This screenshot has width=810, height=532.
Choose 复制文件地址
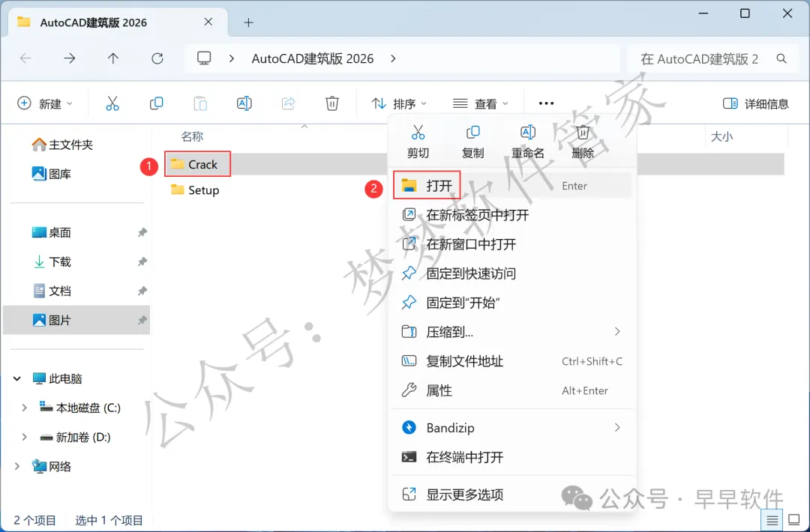512,361
